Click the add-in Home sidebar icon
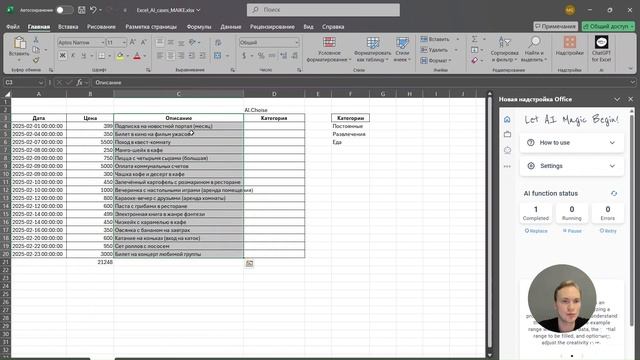The image size is (640, 360). 507,119
